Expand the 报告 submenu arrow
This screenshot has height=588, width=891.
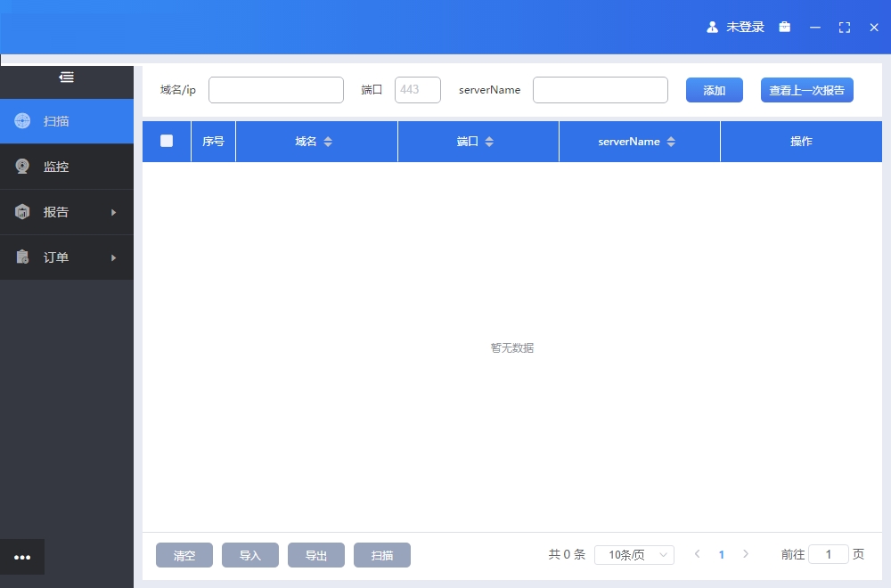tap(114, 212)
